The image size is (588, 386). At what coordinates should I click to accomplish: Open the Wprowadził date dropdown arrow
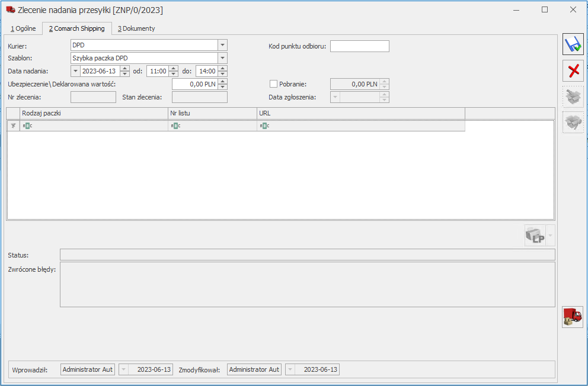[123, 370]
